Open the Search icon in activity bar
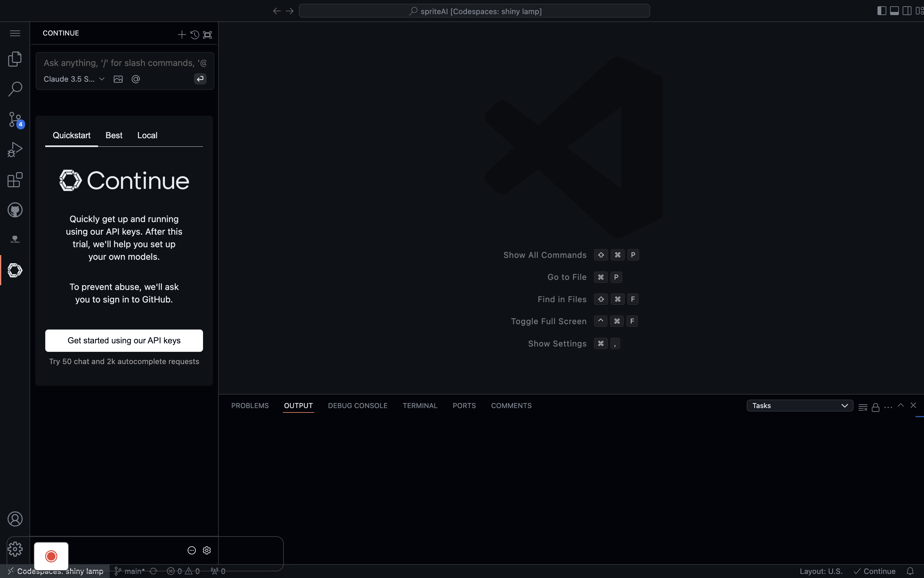924x578 pixels. click(15, 89)
